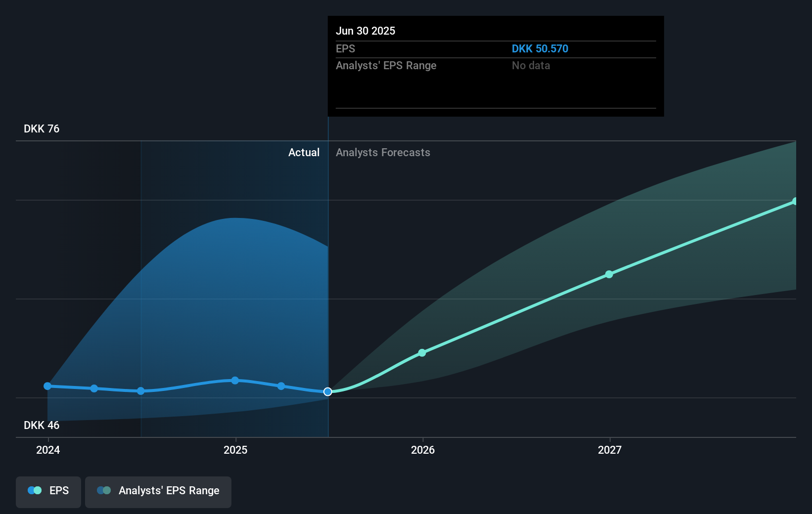This screenshot has width=812, height=514.
Task: Click the Analysts' EPS Range legend dots
Action: 104,490
